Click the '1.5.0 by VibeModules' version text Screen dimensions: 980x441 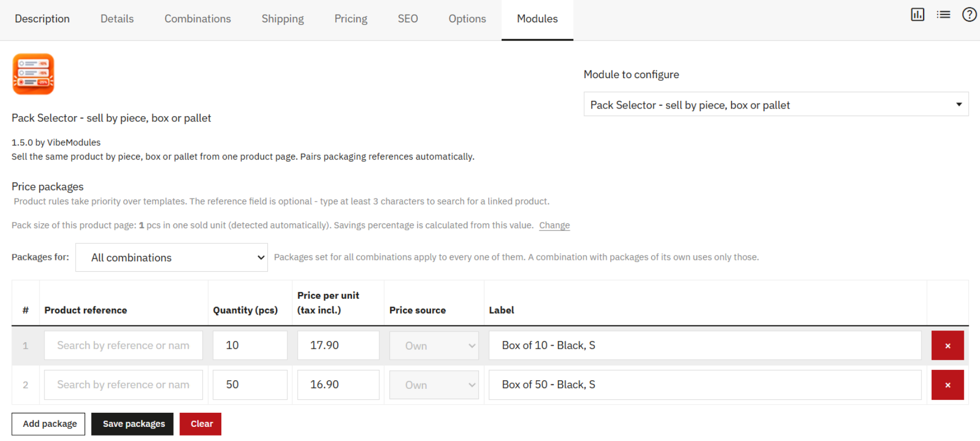click(x=56, y=143)
